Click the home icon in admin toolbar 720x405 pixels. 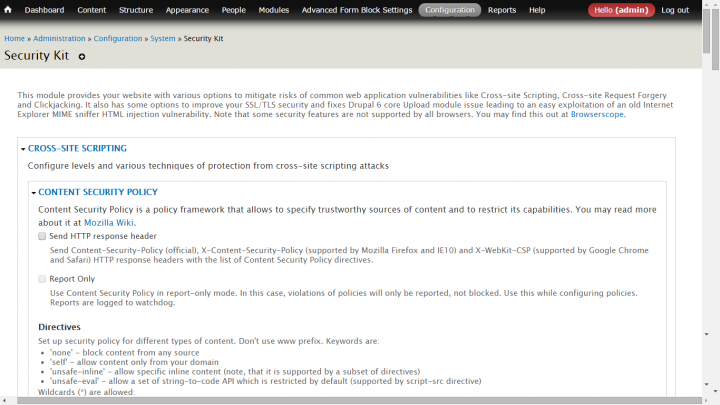pyautogui.click(x=8, y=9)
